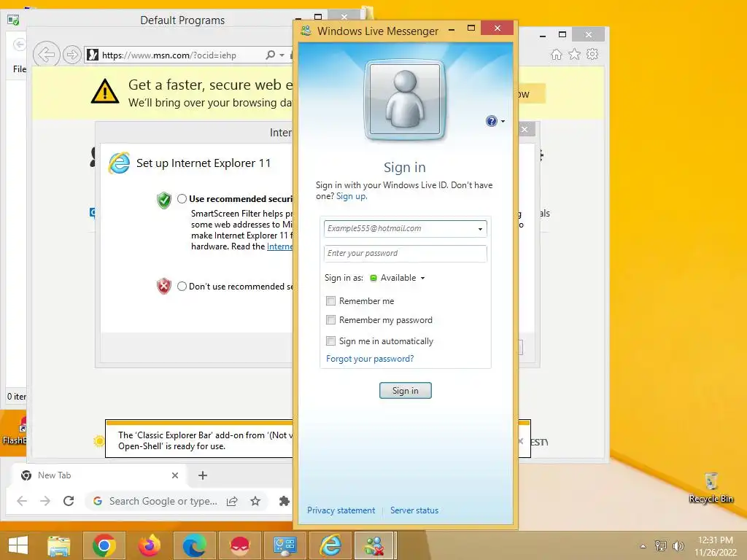The image size is (747, 560).
Task: Open the Messenger help icon menu
Action: (495, 121)
